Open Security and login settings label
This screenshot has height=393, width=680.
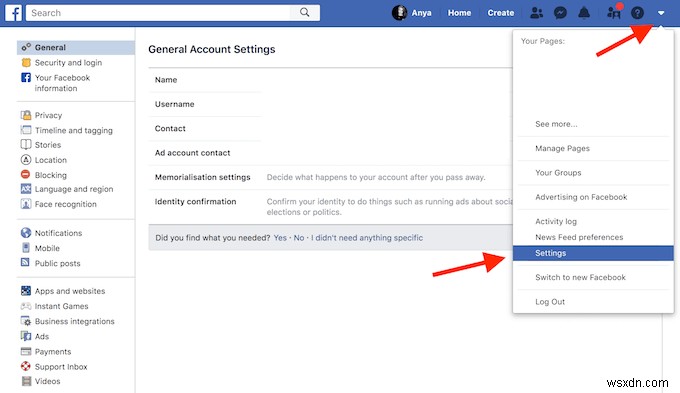pos(68,62)
